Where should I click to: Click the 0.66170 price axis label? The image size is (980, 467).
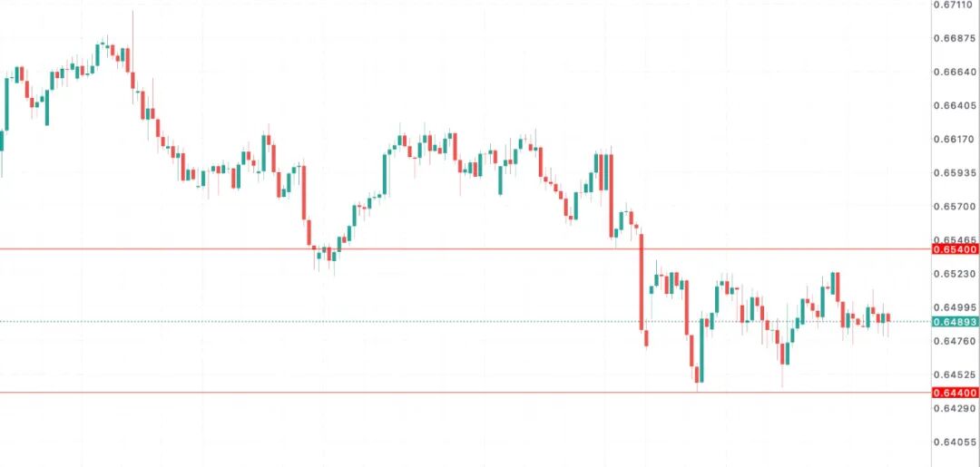point(955,139)
